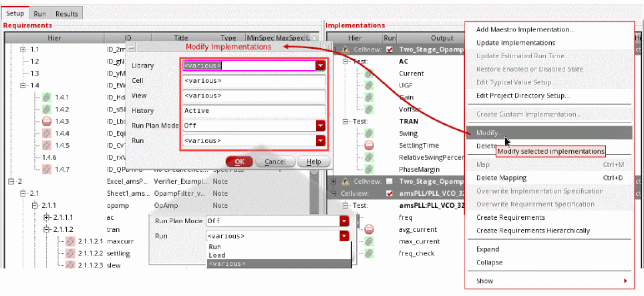This screenshot has width=644, height=296.
Task: Open Run Plan Mode dropdown in Modify Implementations dialog
Action: (321, 126)
